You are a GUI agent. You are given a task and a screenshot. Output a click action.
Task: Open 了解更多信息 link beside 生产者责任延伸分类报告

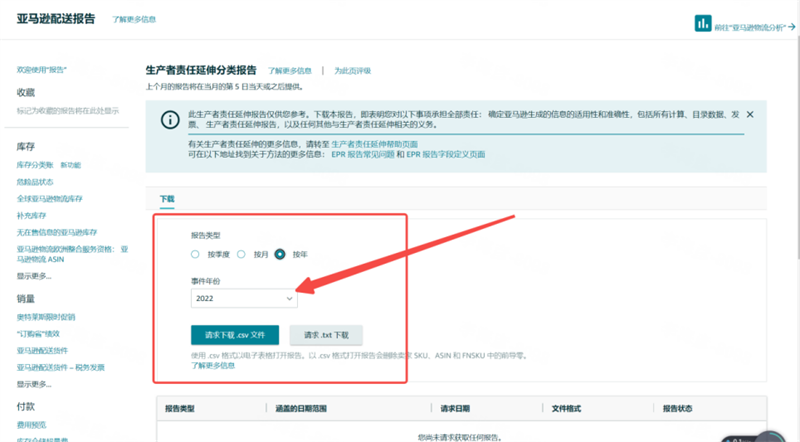coord(290,71)
